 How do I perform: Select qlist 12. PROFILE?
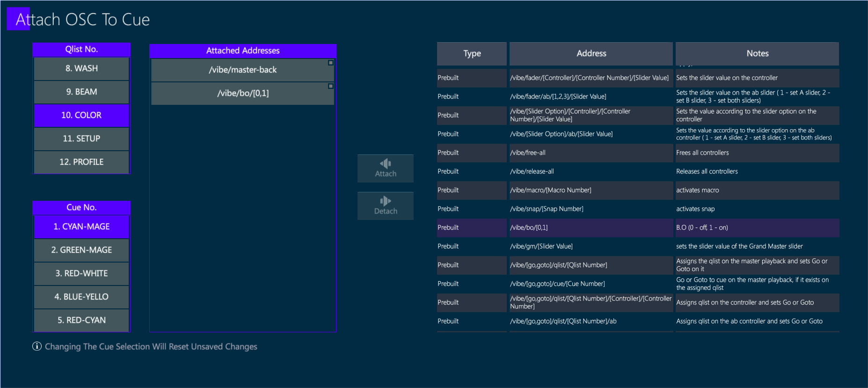pyautogui.click(x=81, y=162)
